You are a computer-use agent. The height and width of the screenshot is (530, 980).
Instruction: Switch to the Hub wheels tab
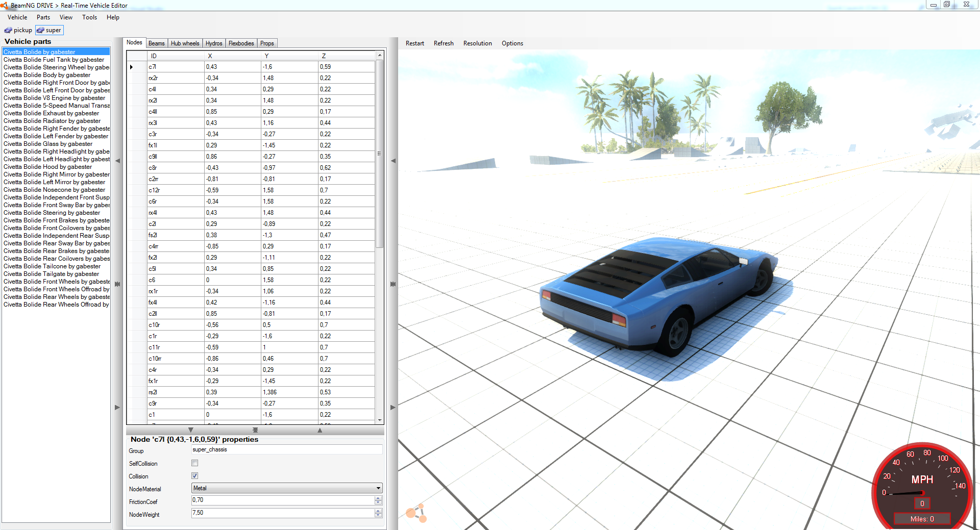tap(185, 43)
